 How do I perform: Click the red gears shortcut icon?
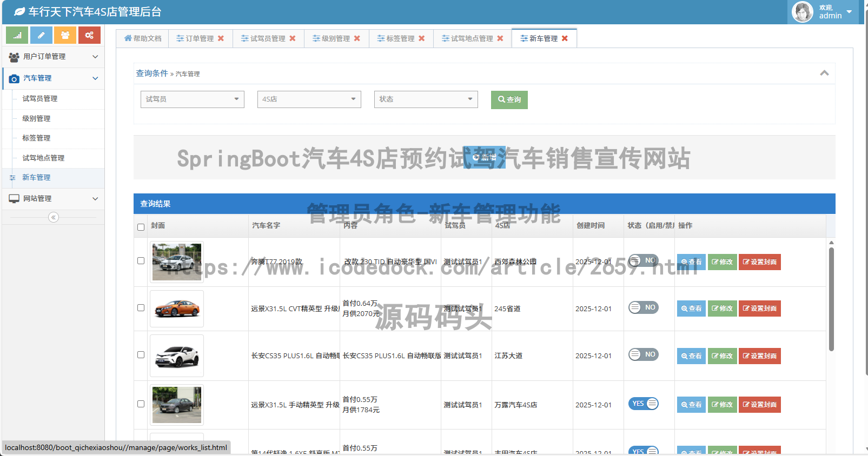pos(89,35)
